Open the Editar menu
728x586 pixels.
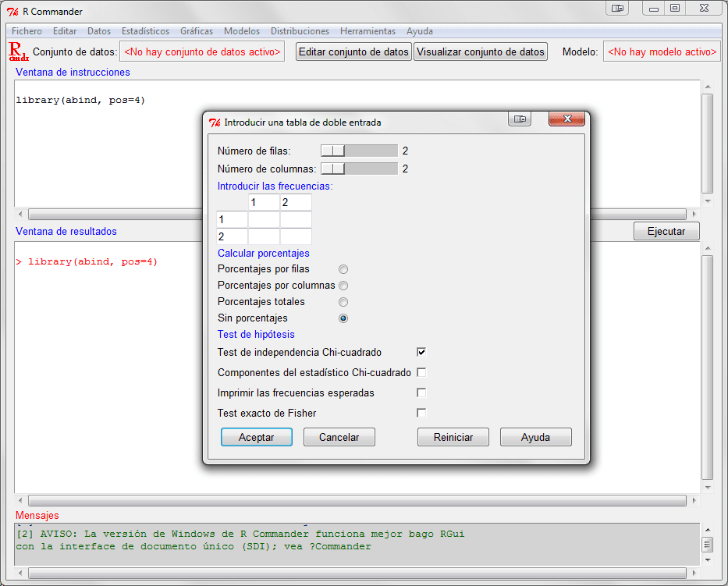pos(65,31)
